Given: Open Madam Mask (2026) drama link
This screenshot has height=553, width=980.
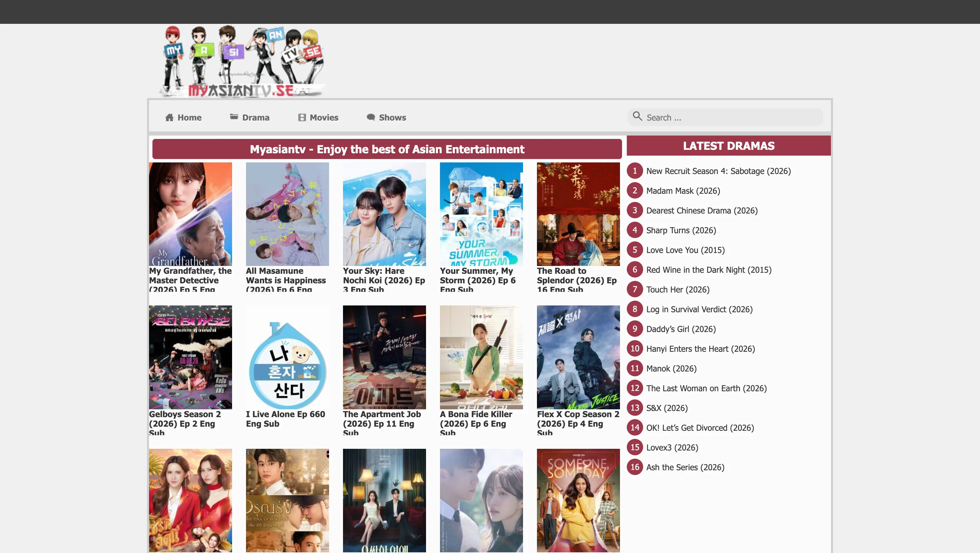Looking at the screenshot, I should 683,191.
